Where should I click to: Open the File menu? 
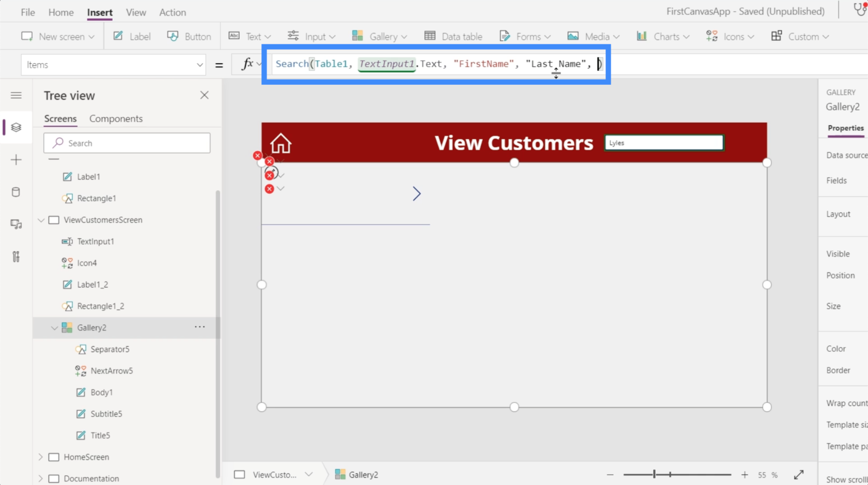(28, 12)
